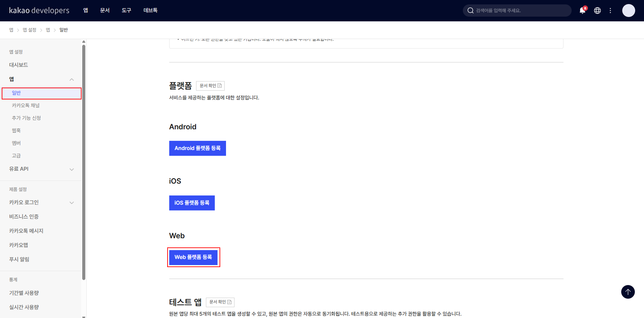Click the user profile avatar
644x318 pixels.
[628, 11]
